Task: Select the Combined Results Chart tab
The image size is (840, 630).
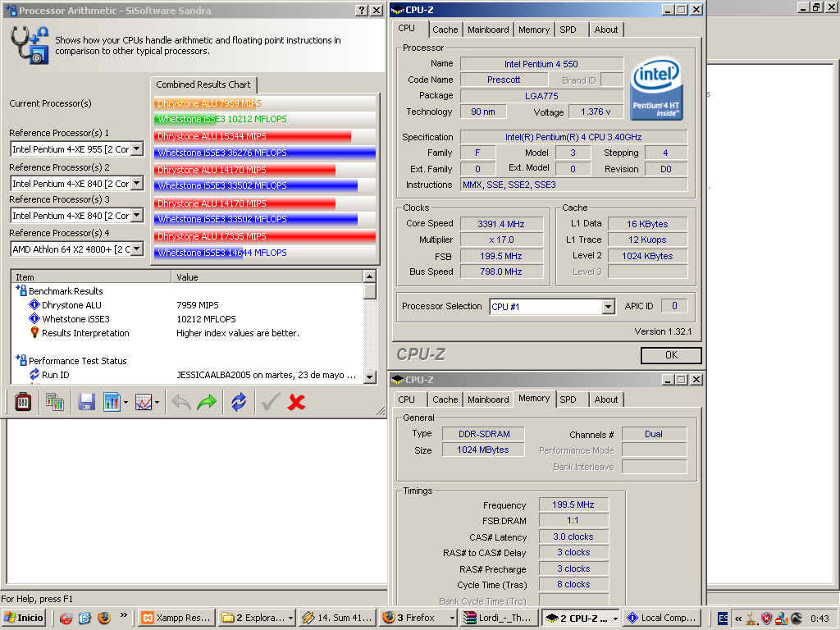Action: point(203,84)
